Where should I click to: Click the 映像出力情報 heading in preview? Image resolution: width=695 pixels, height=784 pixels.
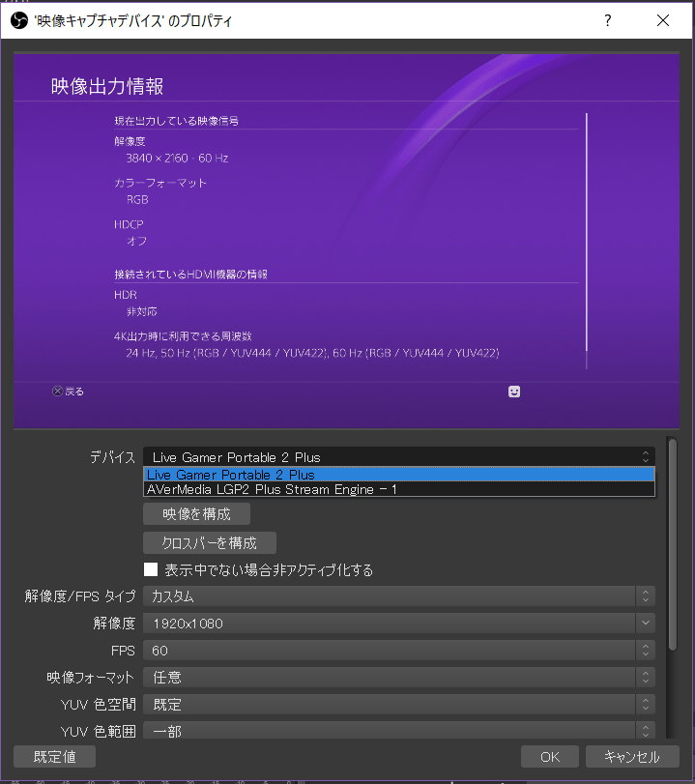pos(107,86)
